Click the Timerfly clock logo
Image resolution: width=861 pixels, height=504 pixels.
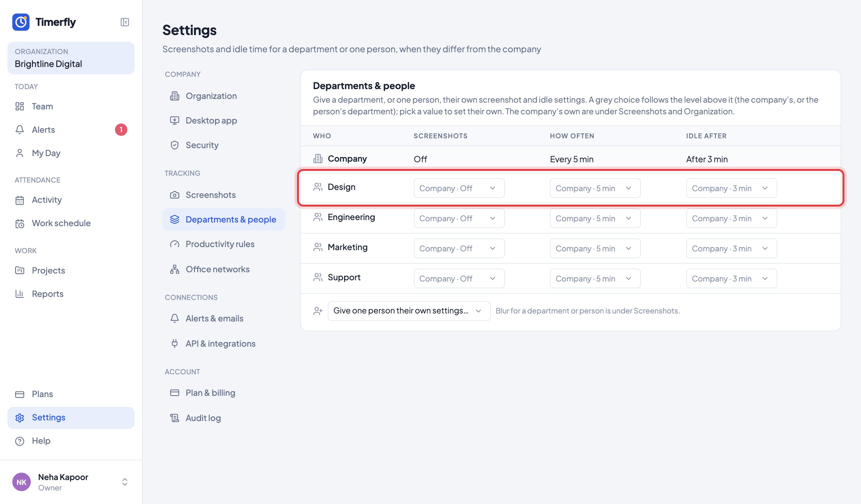[21, 22]
